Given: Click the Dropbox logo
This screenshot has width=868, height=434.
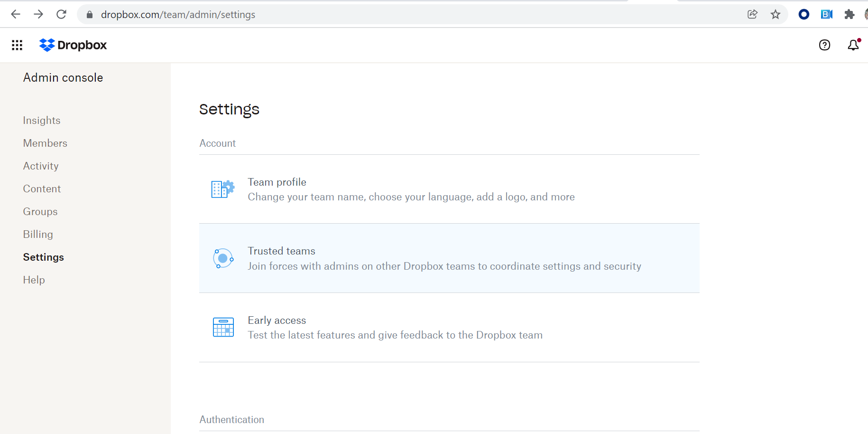Looking at the screenshot, I should [x=73, y=45].
